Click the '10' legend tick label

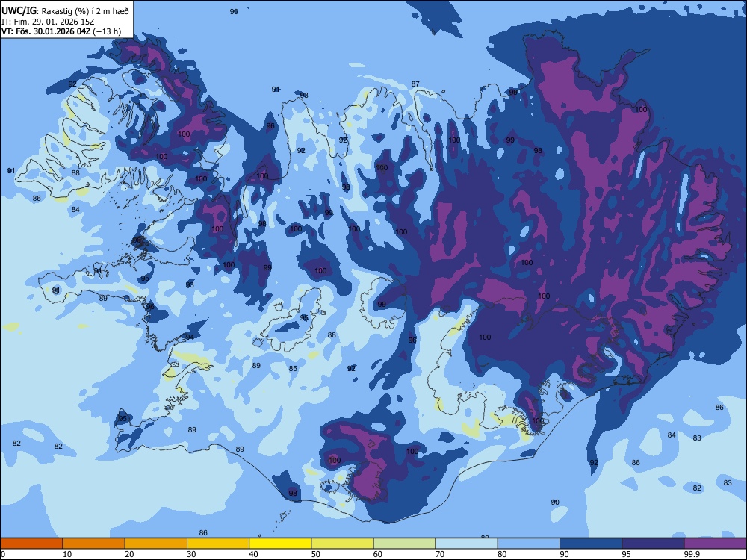67,554
